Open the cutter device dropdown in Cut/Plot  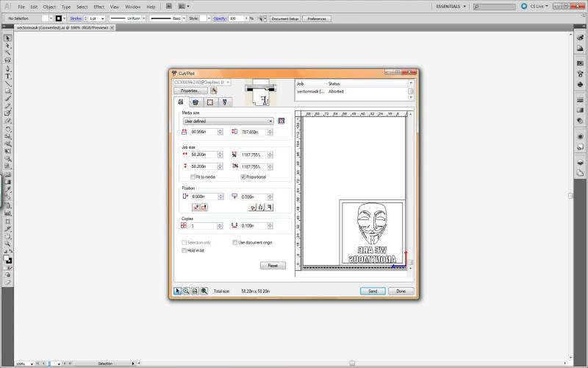[201, 82]
